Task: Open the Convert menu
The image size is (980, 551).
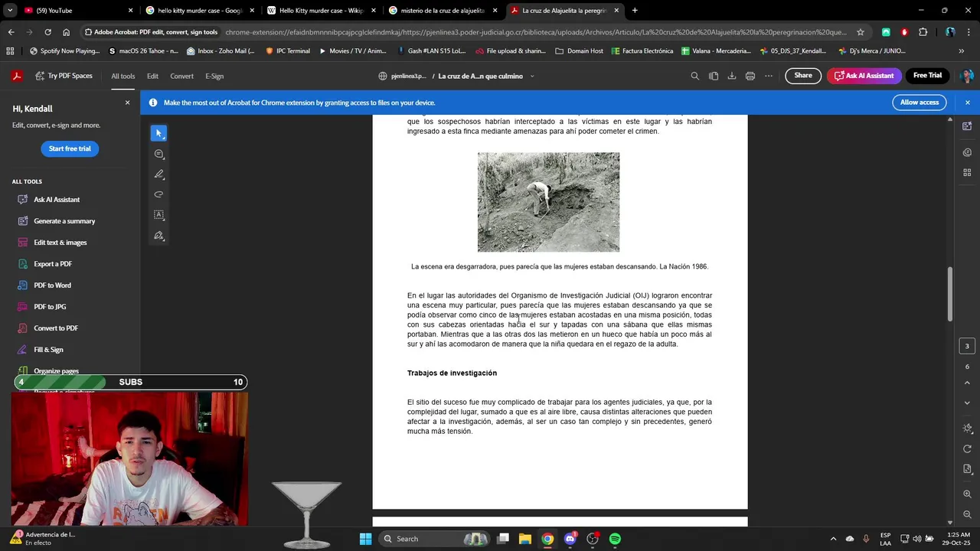Action: [181, 76]
